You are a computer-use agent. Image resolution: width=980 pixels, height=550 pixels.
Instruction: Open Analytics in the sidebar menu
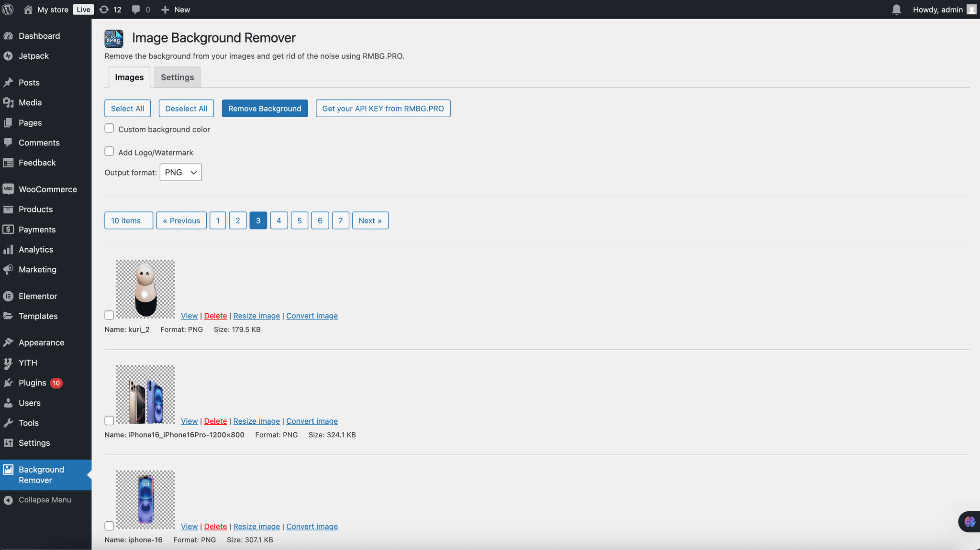click(36, 250)
